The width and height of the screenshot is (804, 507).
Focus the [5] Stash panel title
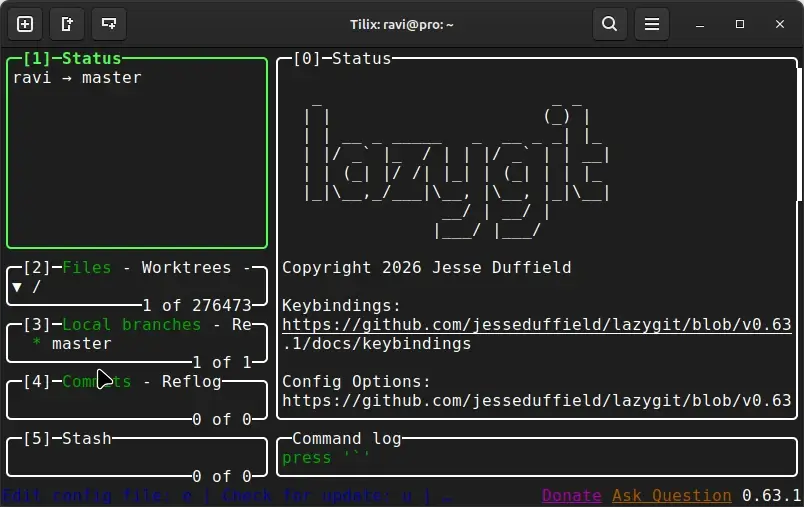(67, 438)
